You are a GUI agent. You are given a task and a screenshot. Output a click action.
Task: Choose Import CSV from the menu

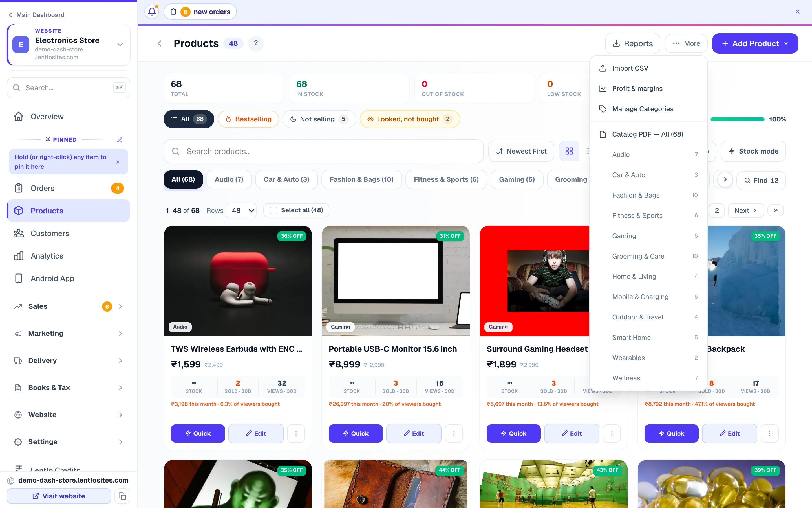pos(648,68)
